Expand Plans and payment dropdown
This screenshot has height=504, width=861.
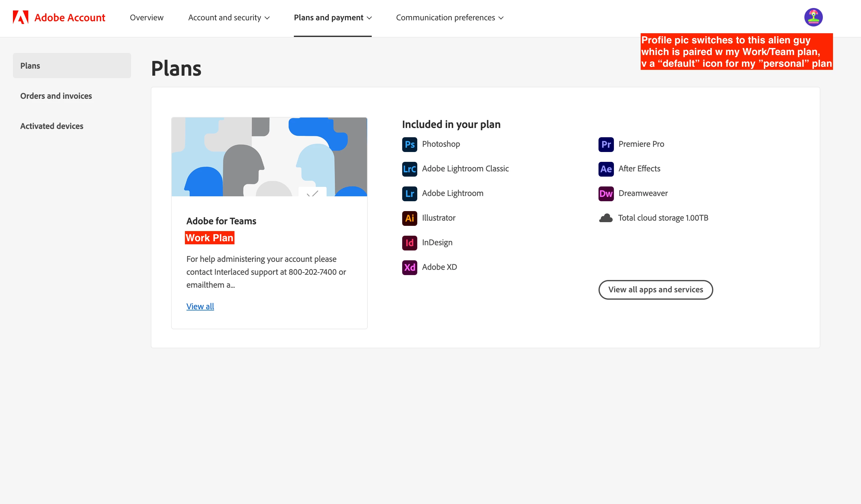coord(332,18)
